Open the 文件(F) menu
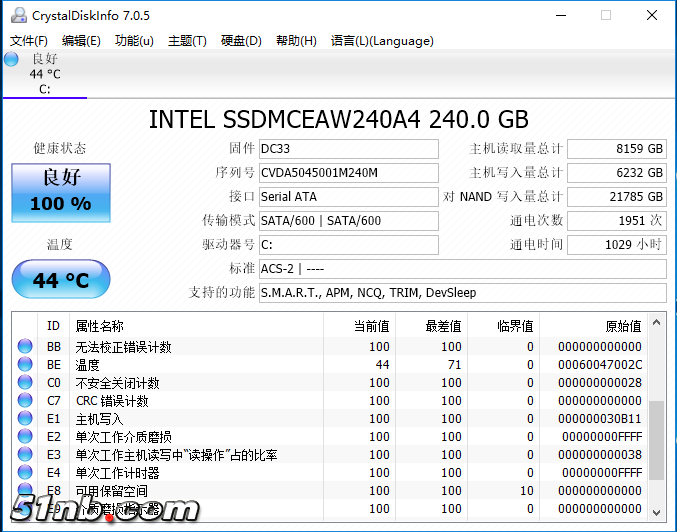Viewport: 677px width, 532px height. (29, 41)
